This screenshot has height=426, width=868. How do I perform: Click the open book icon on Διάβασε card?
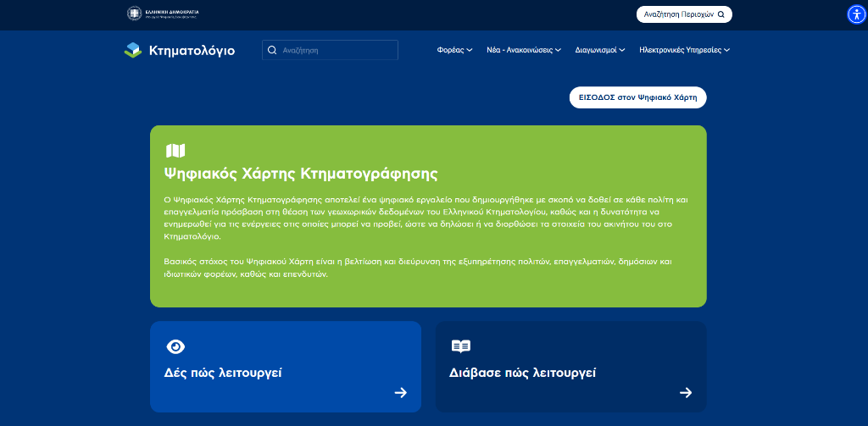460,346
